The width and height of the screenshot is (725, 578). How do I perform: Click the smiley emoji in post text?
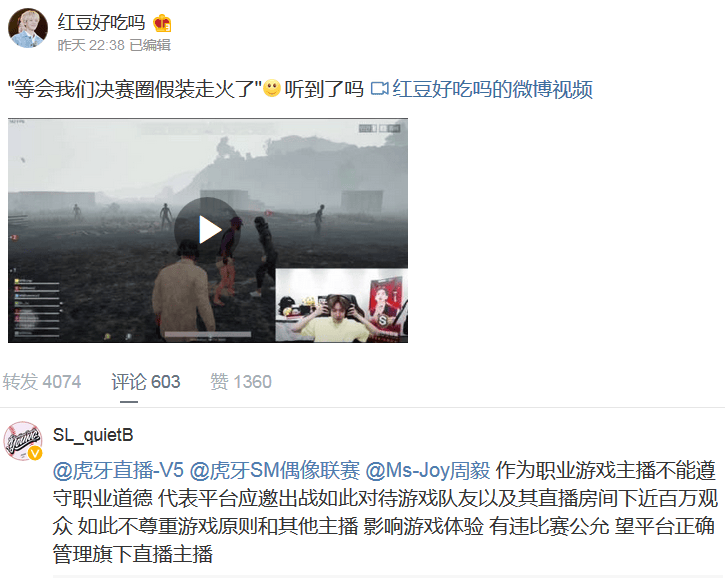[x=272, y=88]
